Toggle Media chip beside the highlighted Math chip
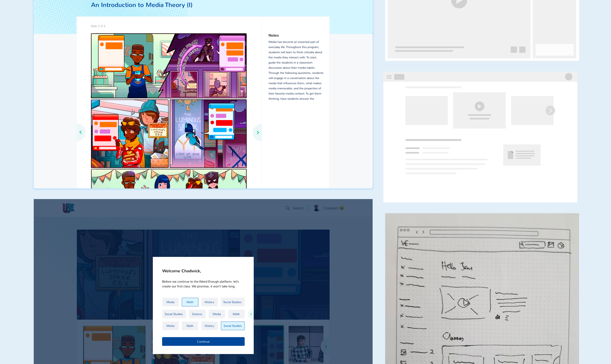Image resolution: width=611 pixels, height=364 pixels. coord(170,302)
